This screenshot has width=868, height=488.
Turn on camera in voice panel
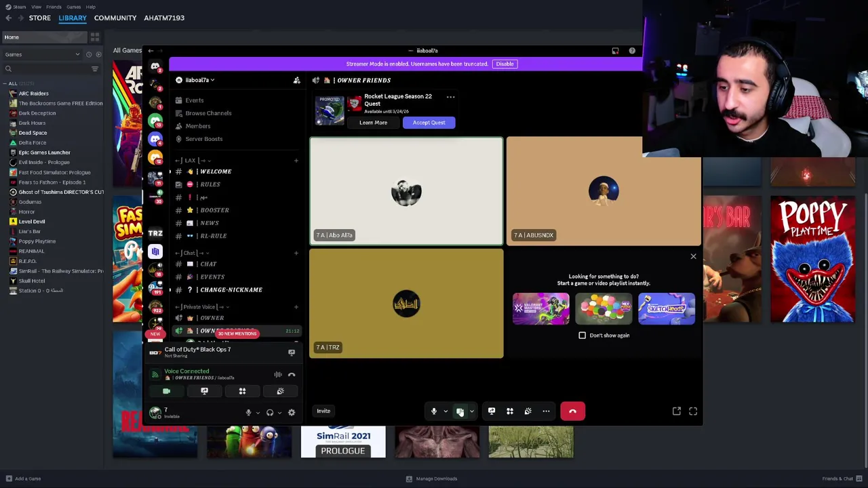point(166,391)
